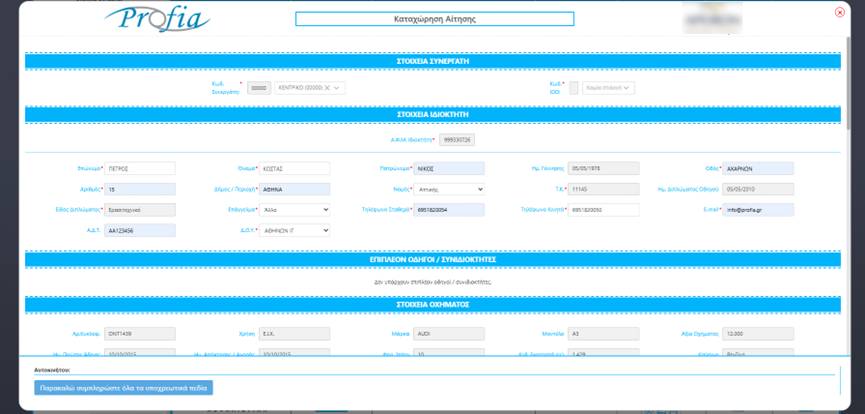This screenshot has width=865, height=414.
Task: Expand the ΚΕΝΤΡΙΚΟ partner code dropdown
Action: (x=338, y=88)
